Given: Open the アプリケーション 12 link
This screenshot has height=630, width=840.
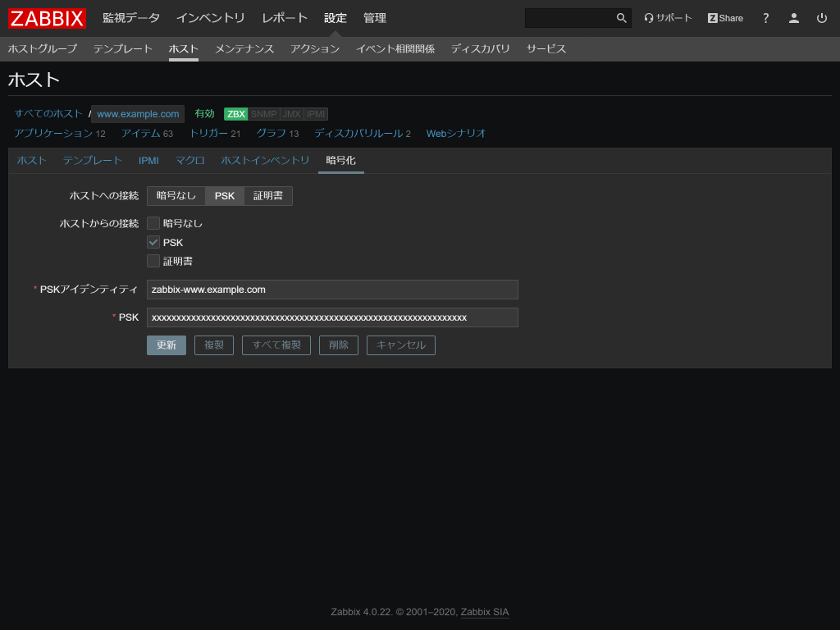Looking at the screenshot, I should [x=59, y=134].
